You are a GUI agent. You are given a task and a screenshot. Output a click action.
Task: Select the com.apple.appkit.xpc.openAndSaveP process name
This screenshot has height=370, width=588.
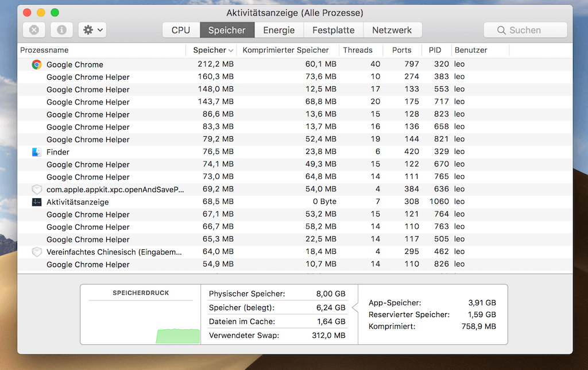pos(115,190)
